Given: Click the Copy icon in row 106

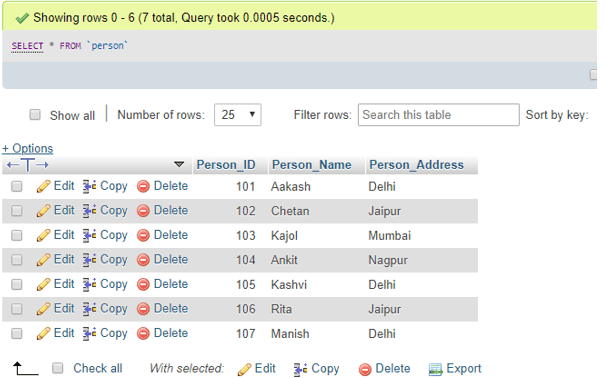Looking at the screenshot, I should pos(90,309).
